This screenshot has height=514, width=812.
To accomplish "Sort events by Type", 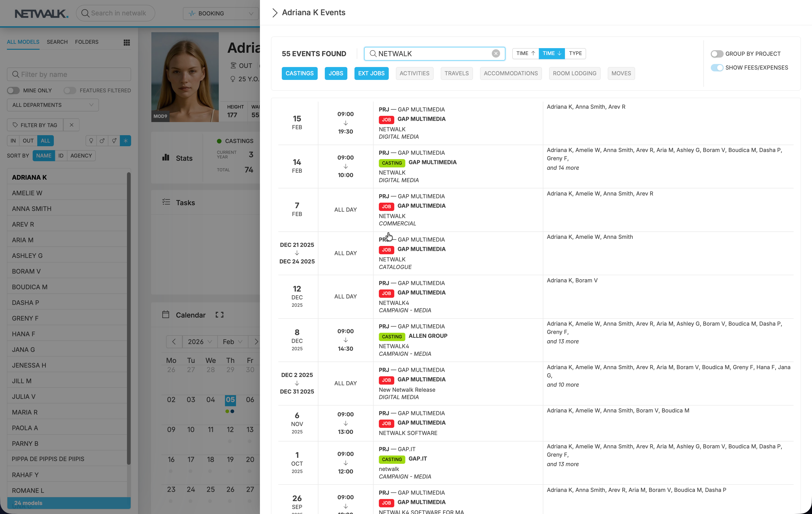I will (575, 53).
